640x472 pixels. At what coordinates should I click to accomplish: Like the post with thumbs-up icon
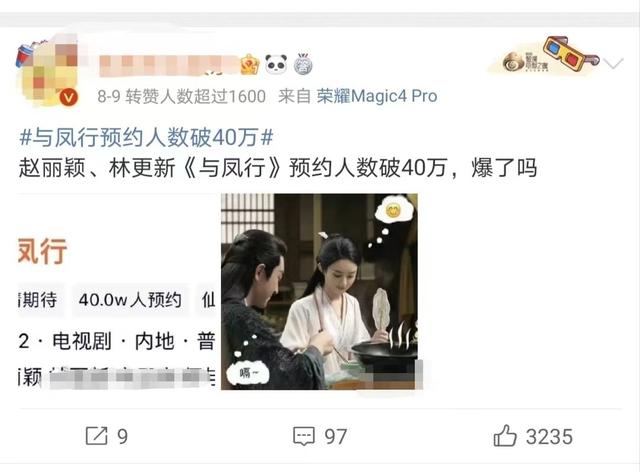click(x=505, y=435)
